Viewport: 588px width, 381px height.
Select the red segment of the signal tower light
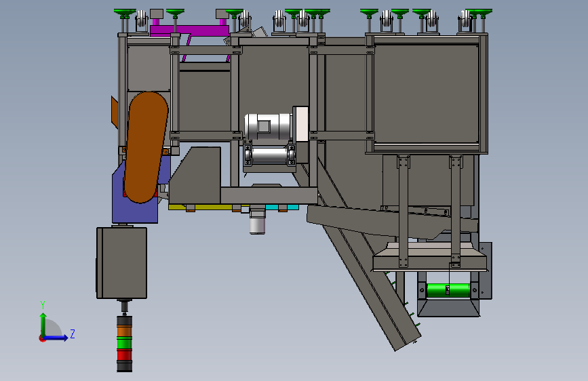tap(124, 355)
